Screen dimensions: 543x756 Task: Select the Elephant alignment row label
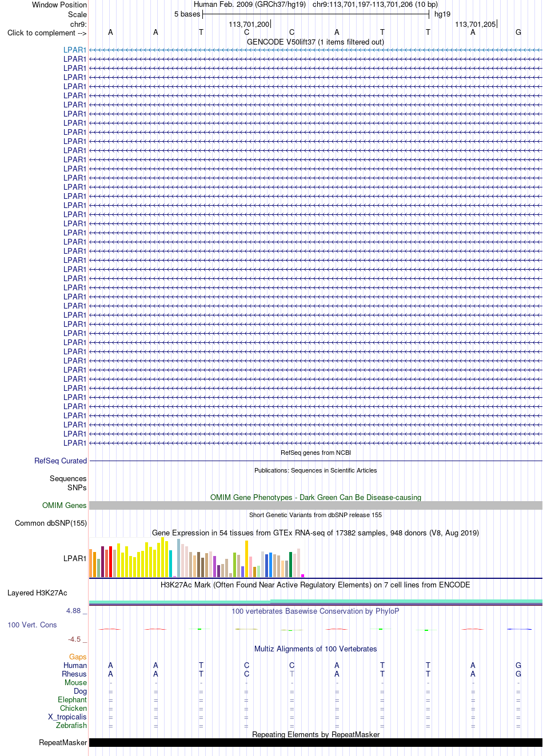coord(72,699)
